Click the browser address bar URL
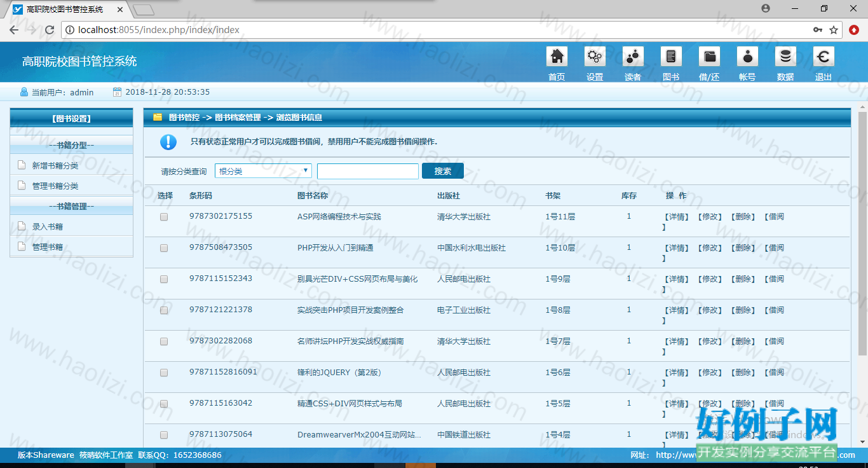868x468 pixels. click(x=159, y=30)
